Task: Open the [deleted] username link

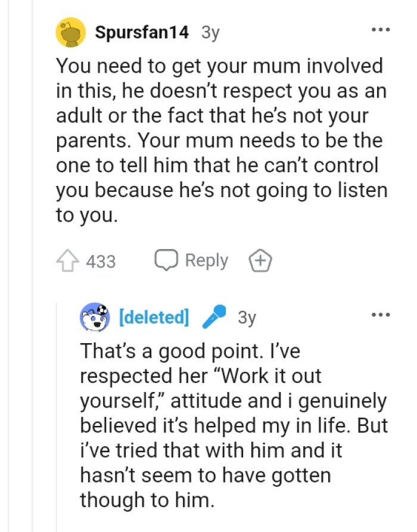Action: coord(154,318)
